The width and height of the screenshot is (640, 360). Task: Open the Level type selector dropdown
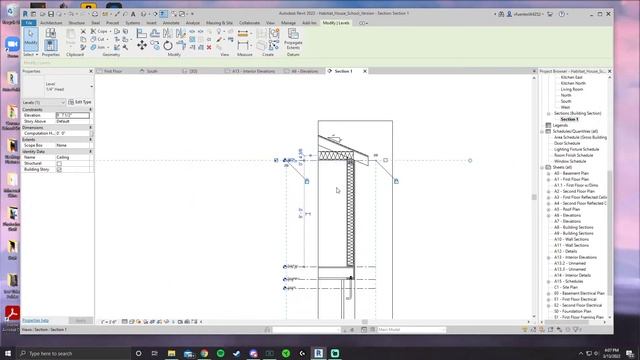pos(91,87)
